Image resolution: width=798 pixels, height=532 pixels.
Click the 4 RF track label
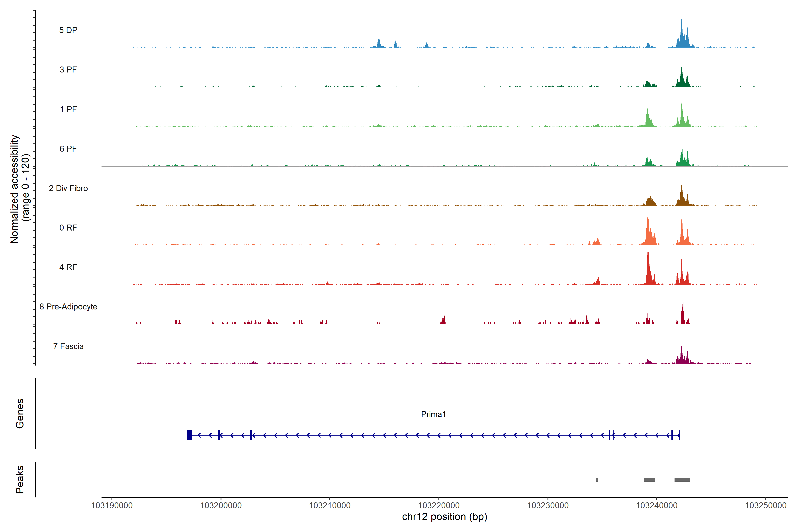pos(68,267)
